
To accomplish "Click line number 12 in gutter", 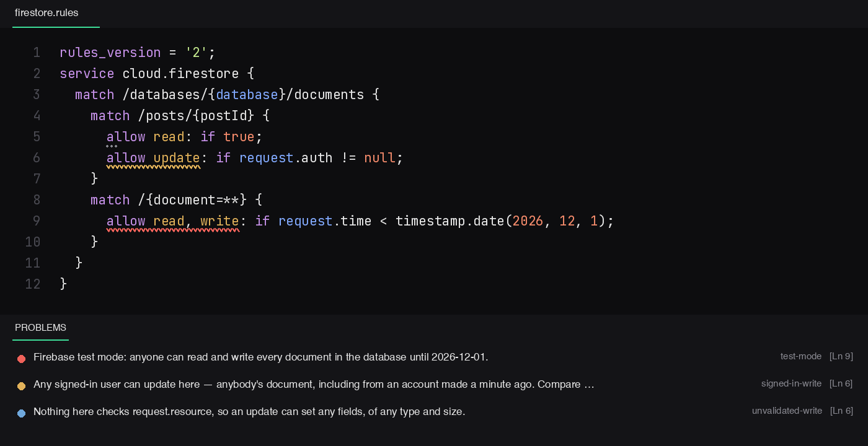I will pyautogui.click(x=33, y=284).
